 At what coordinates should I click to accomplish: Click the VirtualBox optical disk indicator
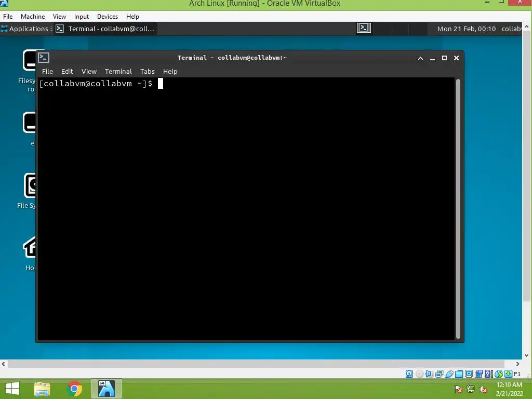point(419,374)
